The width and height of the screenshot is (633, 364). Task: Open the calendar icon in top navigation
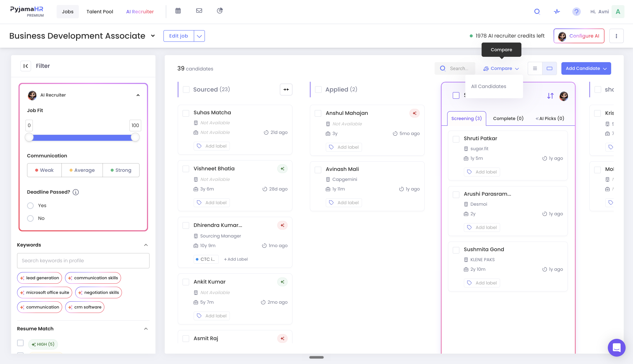point(178,11)
